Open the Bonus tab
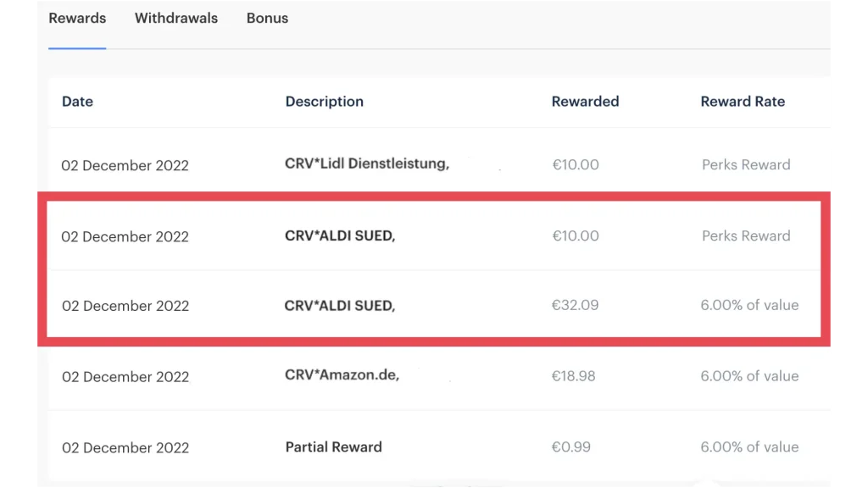The width and height of the screenshot is (868, 488). tap(267, 18)
